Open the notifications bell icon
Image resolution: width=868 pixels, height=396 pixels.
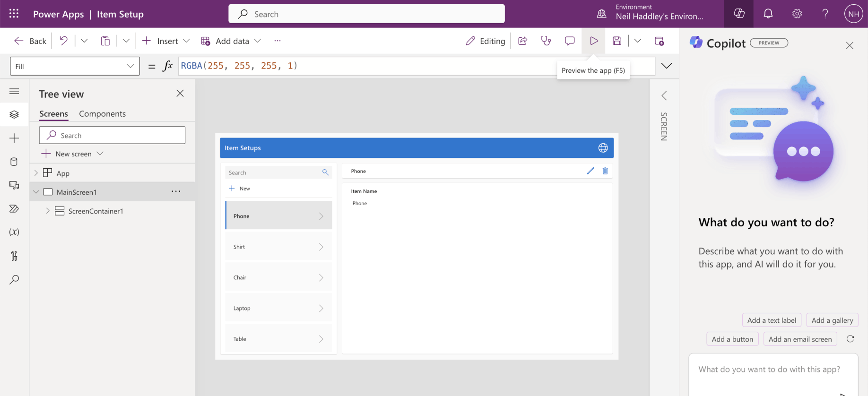click(768, 14)
